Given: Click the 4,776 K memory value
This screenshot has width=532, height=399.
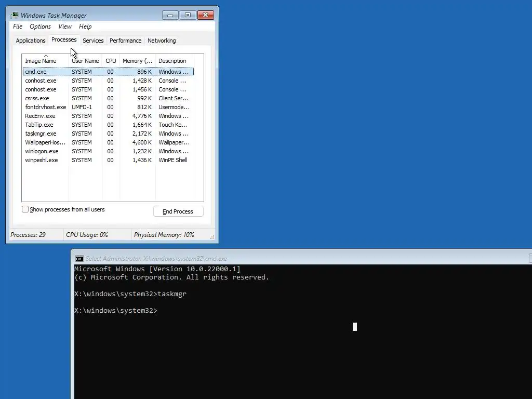Looking at the screenshot, I should click(142, 116).
